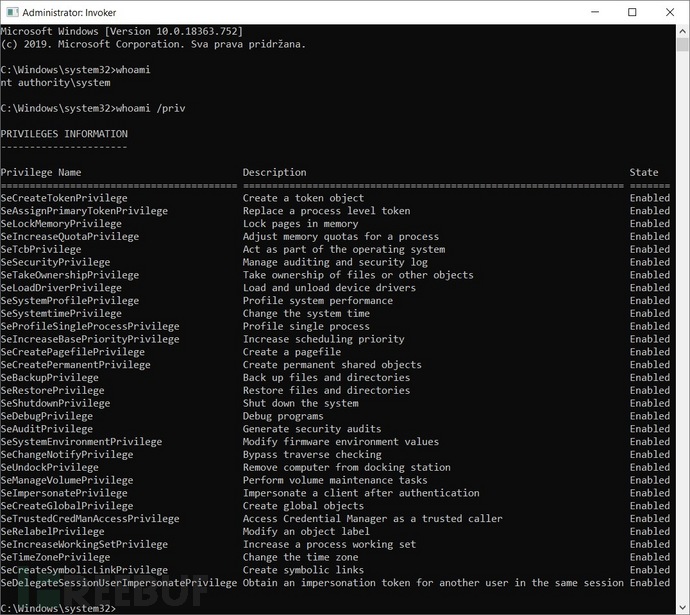Screen dimensions: 690x615
Task: Minimize the Administrator: Invoker window
Action: [595, 12]
